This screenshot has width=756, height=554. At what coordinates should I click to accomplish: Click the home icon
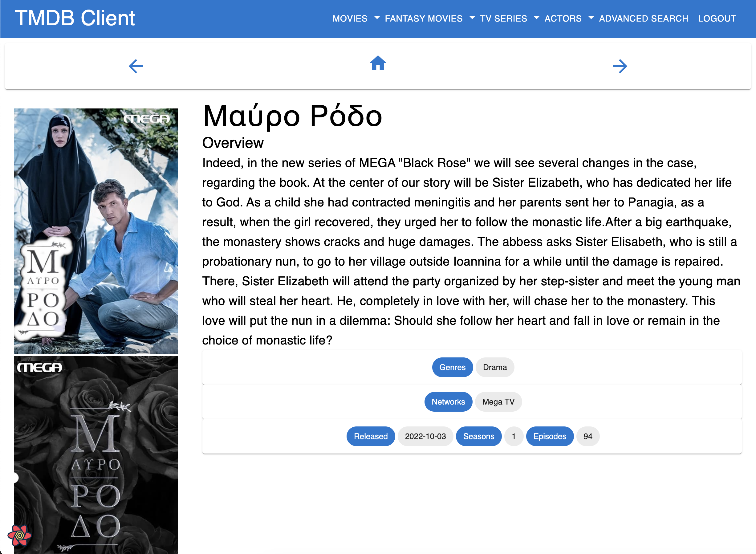[x=378, y=63]
